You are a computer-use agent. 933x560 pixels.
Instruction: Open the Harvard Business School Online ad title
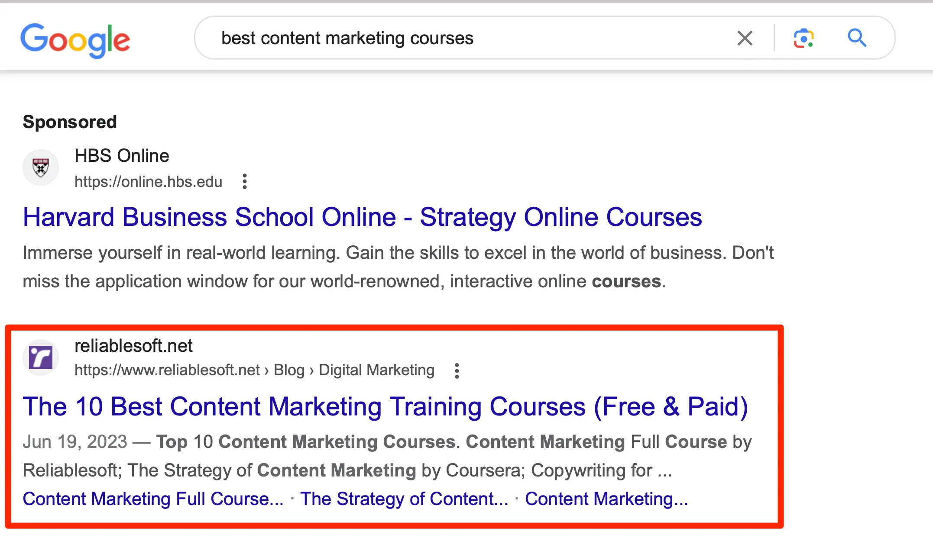click(362, 217)
